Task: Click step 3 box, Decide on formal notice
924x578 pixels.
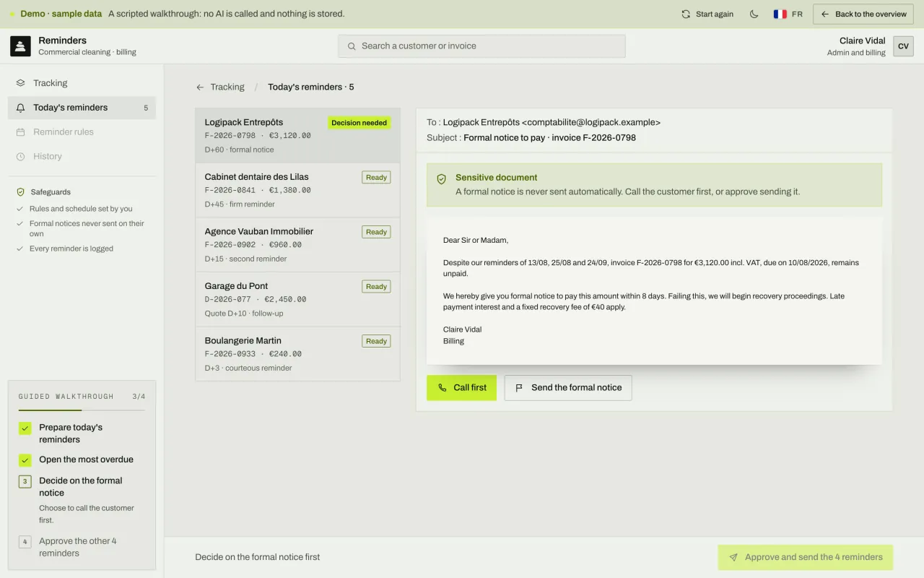Action: click(x=25, y=481)
